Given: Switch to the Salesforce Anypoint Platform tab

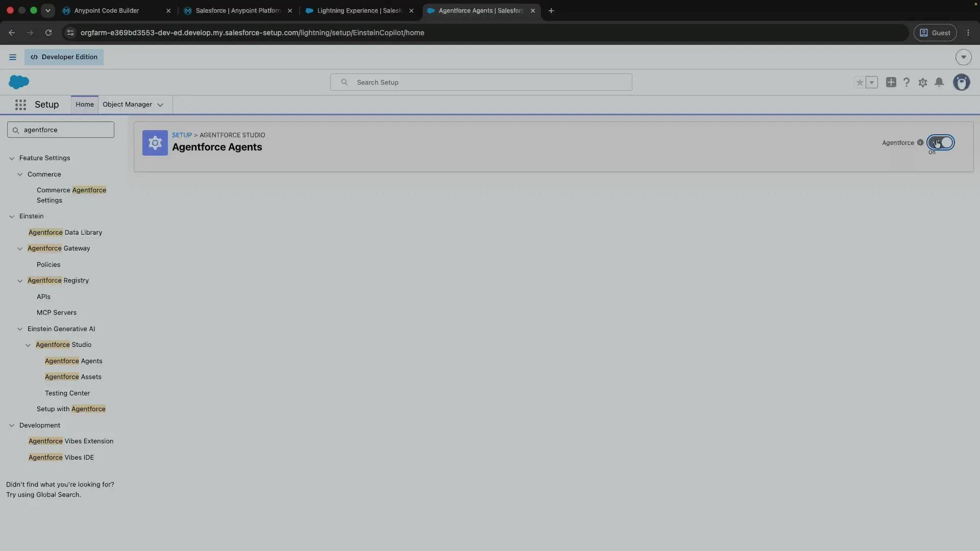Looking at the screenshot, I should coord(238,10).
